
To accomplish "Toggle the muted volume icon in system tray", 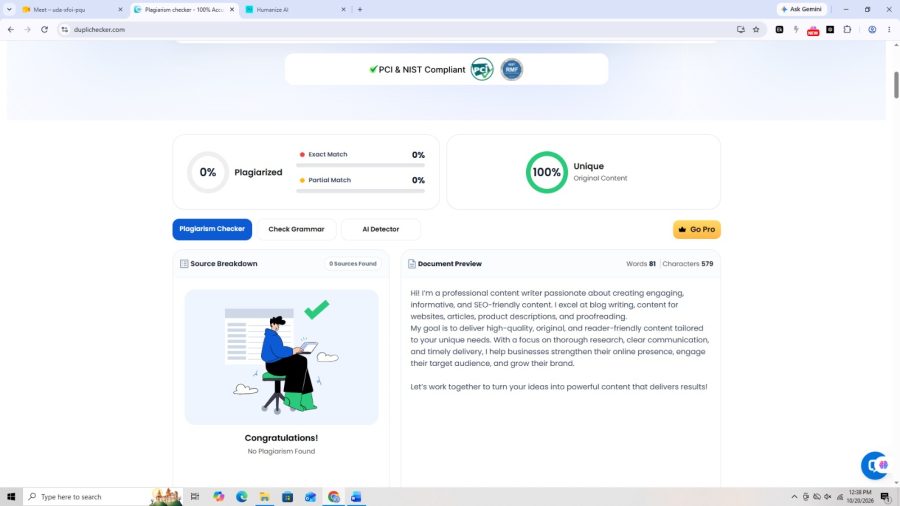I will click(828, 497).
